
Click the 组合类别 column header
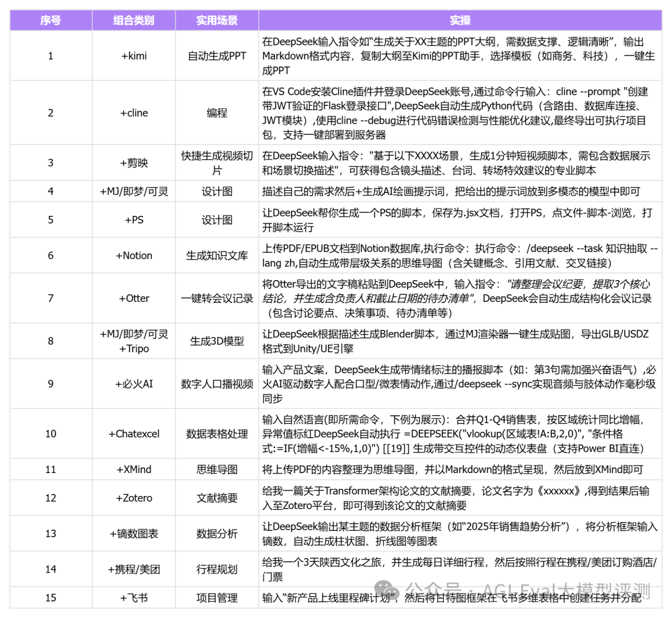134,20
